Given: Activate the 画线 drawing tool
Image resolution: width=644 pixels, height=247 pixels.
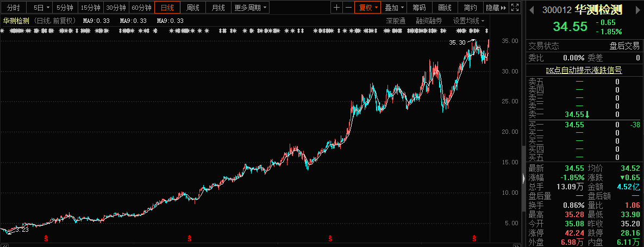Looking at the screenshot, I should (x=445, y=8).
